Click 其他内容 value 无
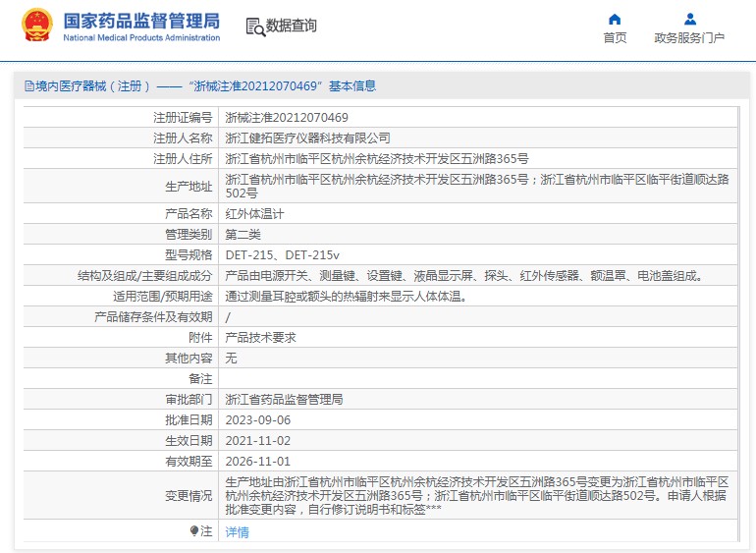This screenshot has height=553, width=756. pyautogui.click(x=231, y=359)
